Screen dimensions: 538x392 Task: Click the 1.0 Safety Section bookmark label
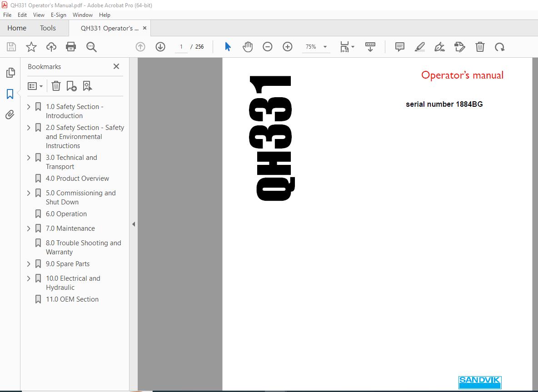[x=75, y=111]
